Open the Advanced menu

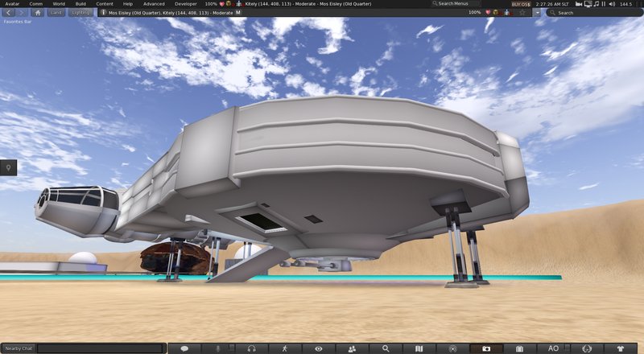pyautogui.click(x=154, y=4)
